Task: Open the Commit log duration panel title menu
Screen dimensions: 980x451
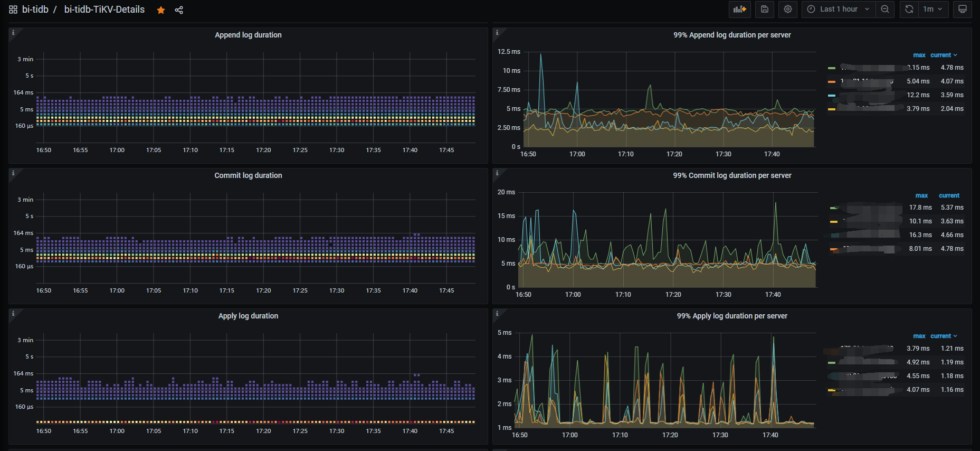Action: (x=248, y=175)
